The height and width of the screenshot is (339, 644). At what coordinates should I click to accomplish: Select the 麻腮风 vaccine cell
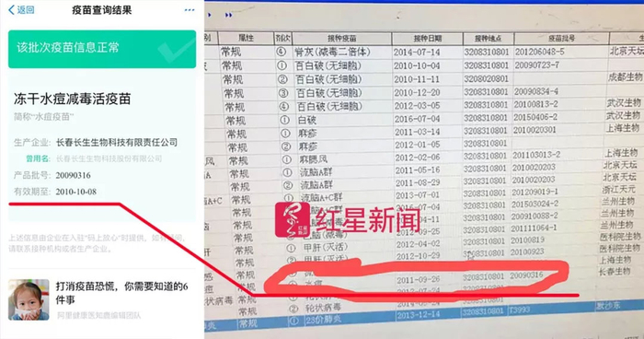click(x=313, y=159)
